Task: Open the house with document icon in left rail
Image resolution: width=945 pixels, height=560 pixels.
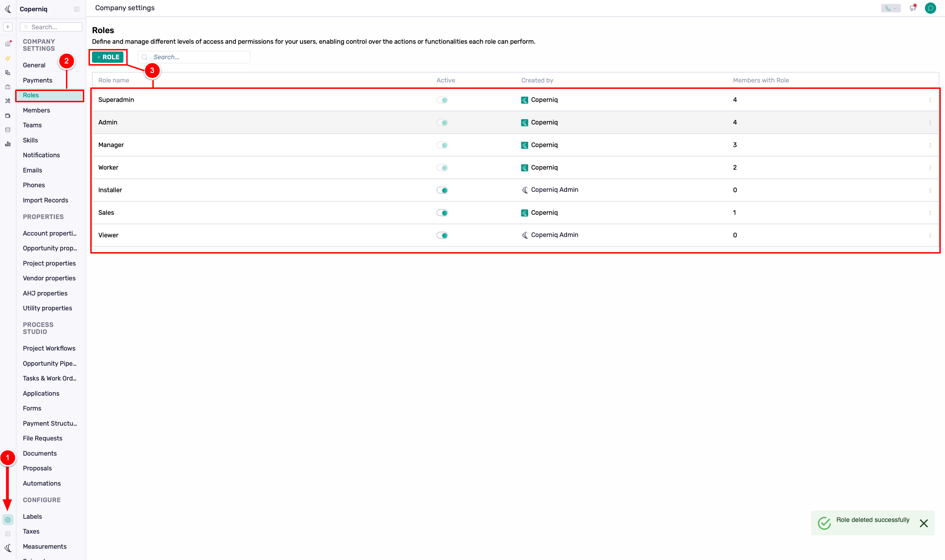Action: 7,73
